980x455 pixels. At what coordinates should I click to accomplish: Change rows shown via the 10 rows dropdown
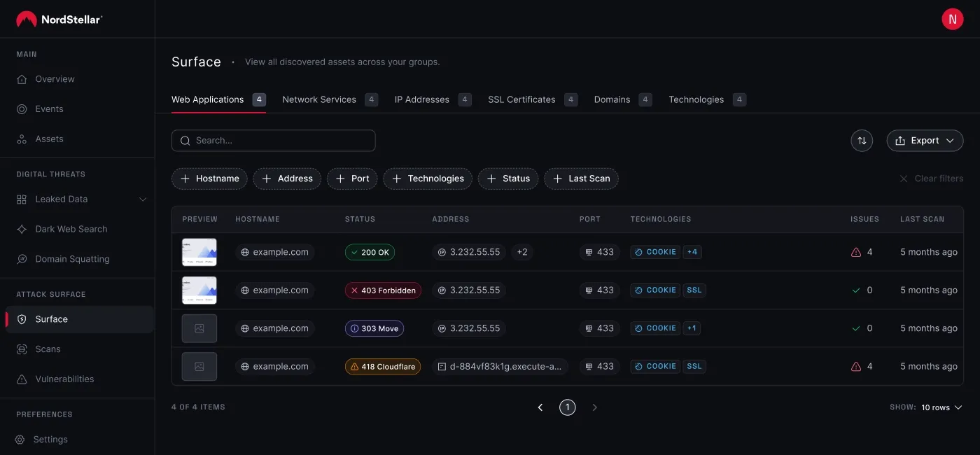[938, 407]
